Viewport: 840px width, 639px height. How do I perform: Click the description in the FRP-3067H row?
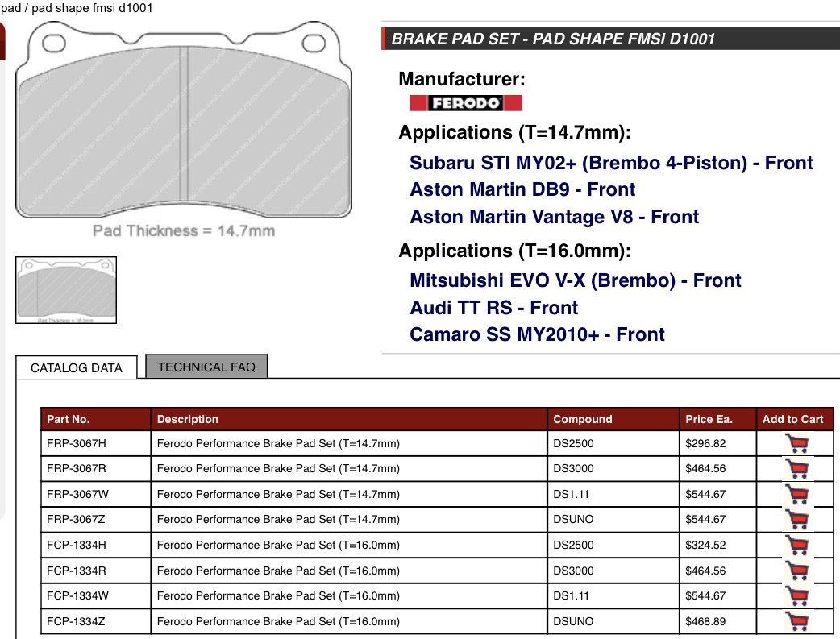tap(349, 443)
